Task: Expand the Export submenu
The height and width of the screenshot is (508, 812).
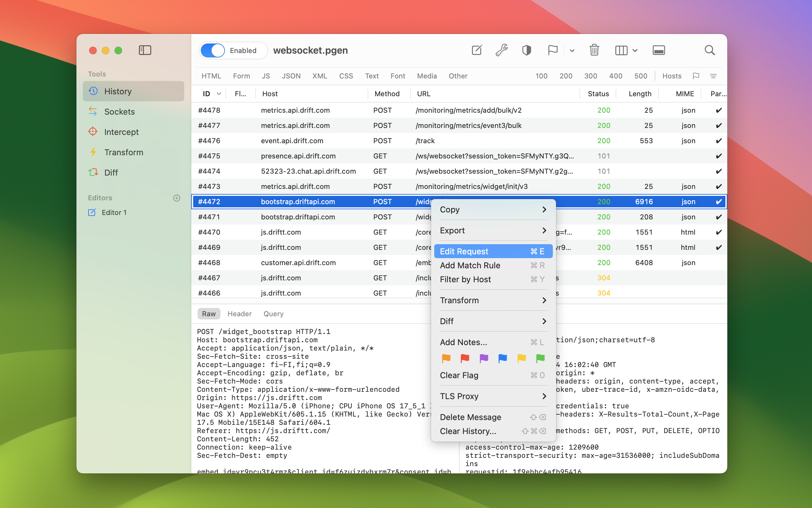Action: (x=493, y=231)
